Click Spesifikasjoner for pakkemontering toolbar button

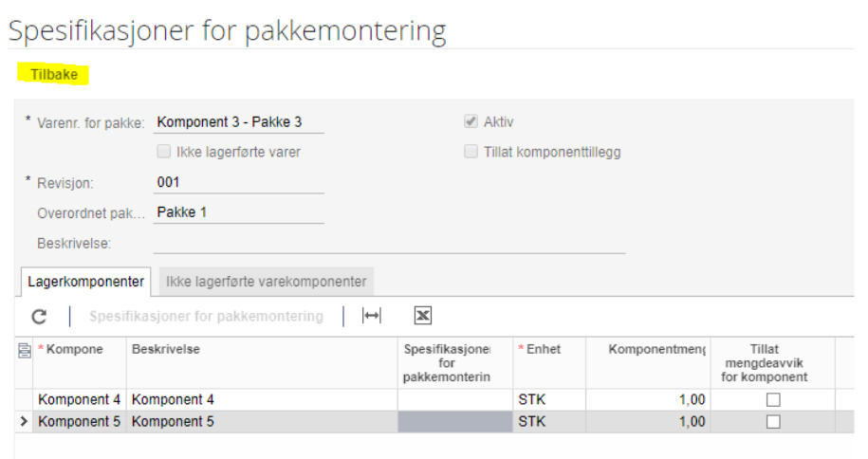207,316
